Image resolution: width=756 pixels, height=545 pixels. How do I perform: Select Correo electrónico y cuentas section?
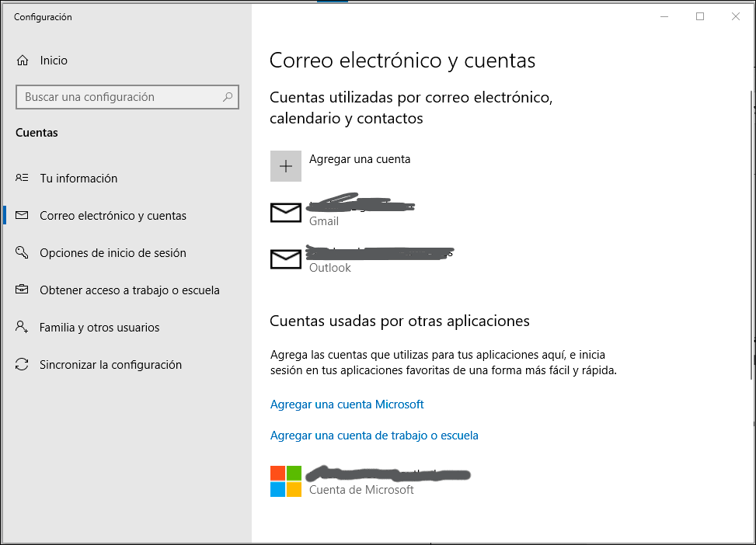coord(113,216)
